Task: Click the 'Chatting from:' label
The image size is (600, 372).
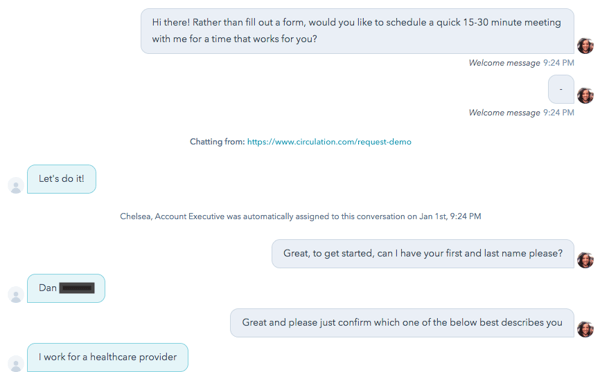Action: pos(217,142)
